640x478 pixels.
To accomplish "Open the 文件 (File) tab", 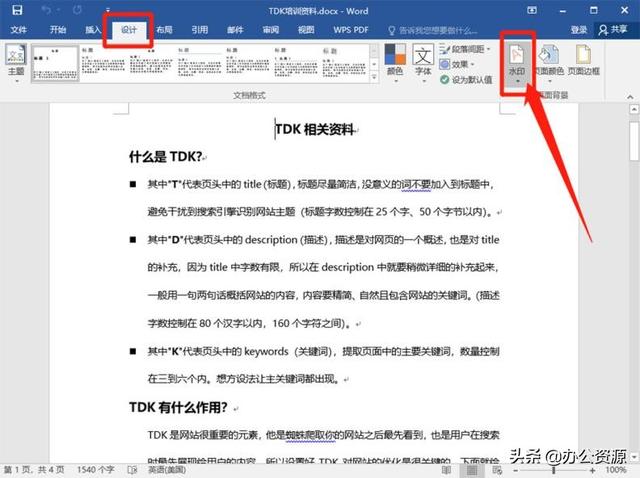I will (x=18, y=30).
